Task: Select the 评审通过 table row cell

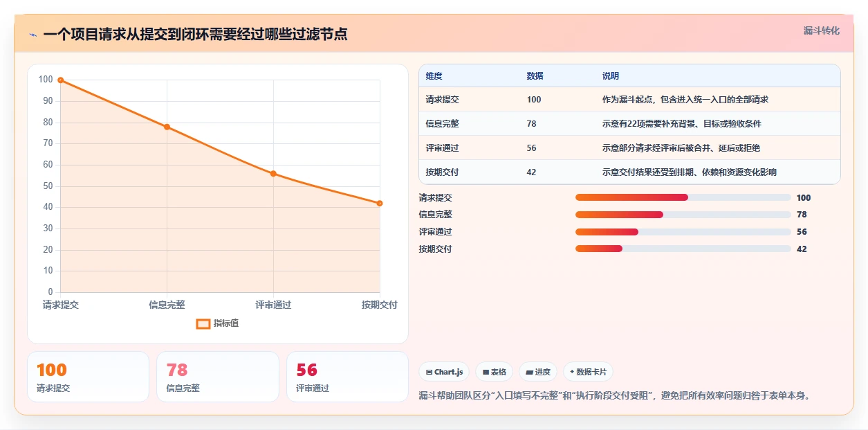Action: coord(442,148)
